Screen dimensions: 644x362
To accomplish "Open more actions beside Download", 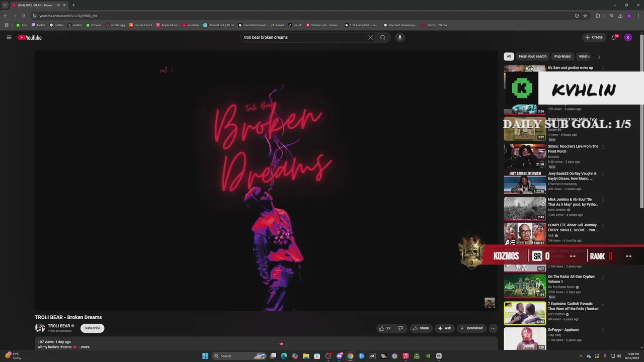I will [x=493, y=328].
